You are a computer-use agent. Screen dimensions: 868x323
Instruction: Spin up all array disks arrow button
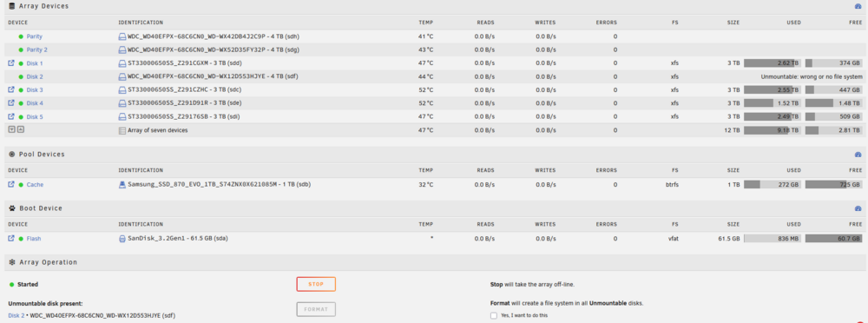pos(21,129)
